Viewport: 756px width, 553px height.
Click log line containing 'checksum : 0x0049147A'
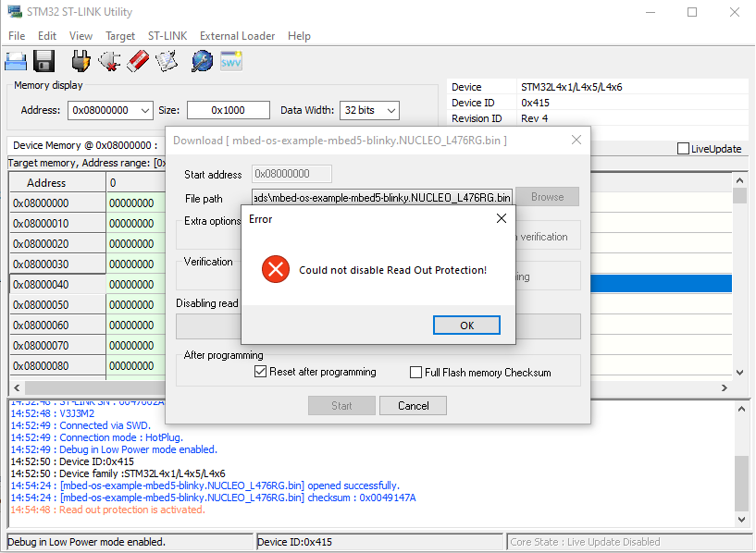coord(213,498)
